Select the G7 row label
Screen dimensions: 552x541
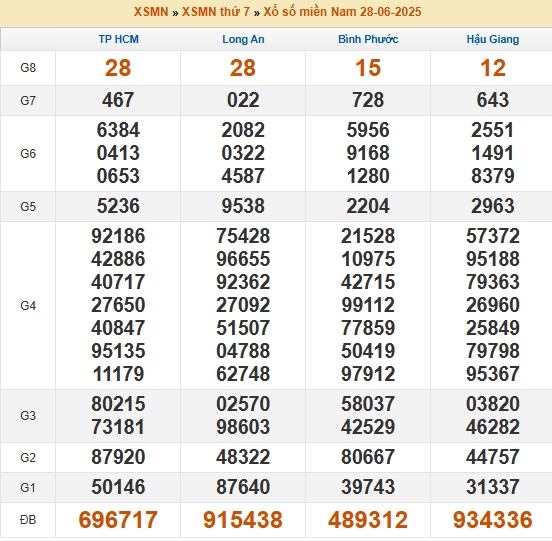pyautogui.click(x=28, y=101)
